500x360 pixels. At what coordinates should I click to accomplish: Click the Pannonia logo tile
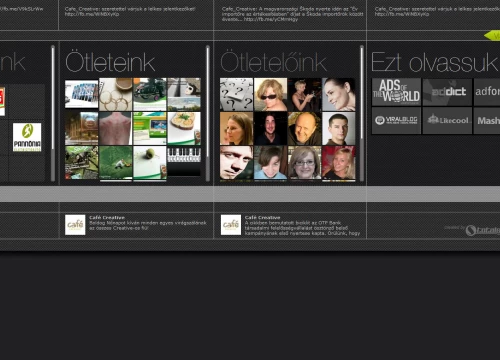click(x=27, y=137)
